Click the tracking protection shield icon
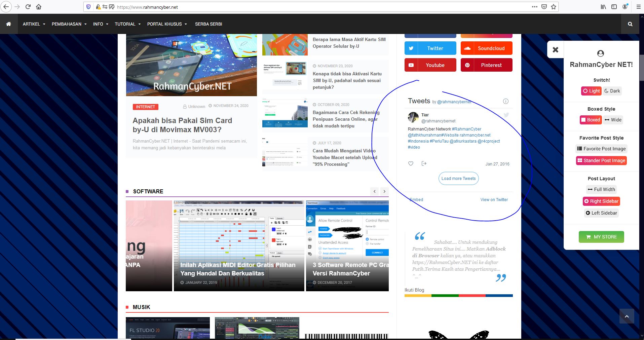Screen dimensions: 644x340 (88, 7)
